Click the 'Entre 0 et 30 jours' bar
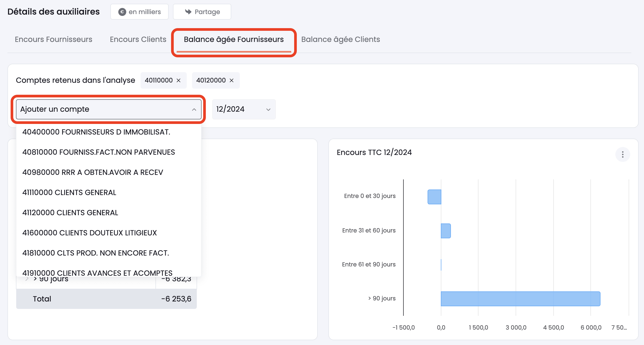Screen dimensions: 644x345 [x=434, y=197]
